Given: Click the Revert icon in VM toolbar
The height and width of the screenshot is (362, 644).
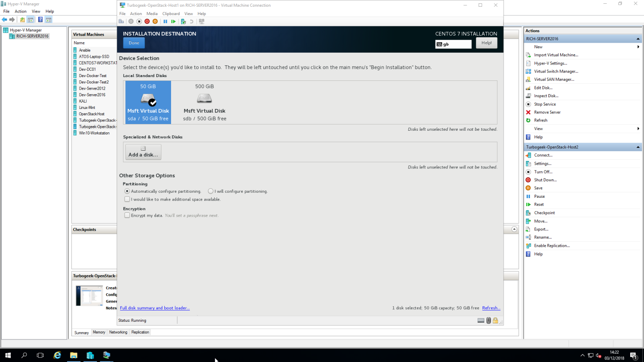Looking at the screenshot, I should tap(192, 21).
